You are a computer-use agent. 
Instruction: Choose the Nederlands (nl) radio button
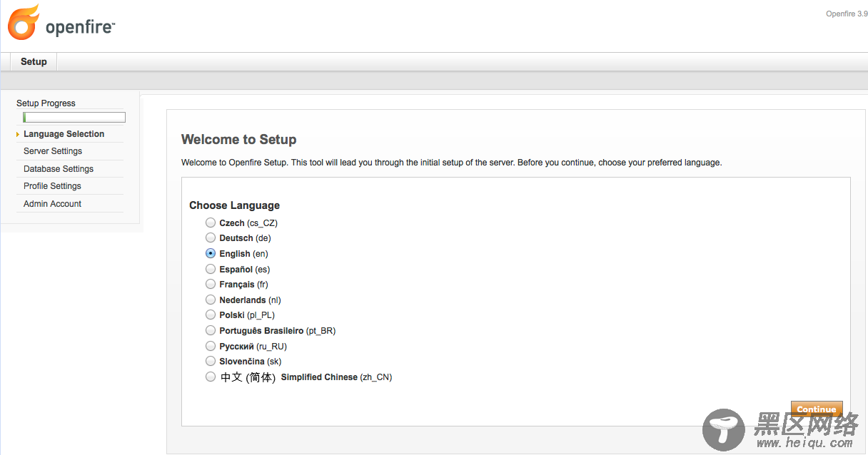pyautogui.click(x=211, y=300)
